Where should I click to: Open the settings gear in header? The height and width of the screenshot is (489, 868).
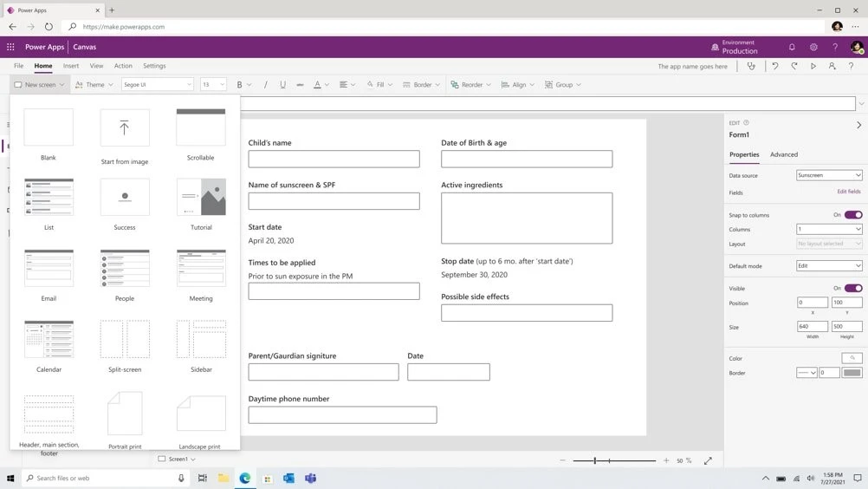(x=813, y=47)
